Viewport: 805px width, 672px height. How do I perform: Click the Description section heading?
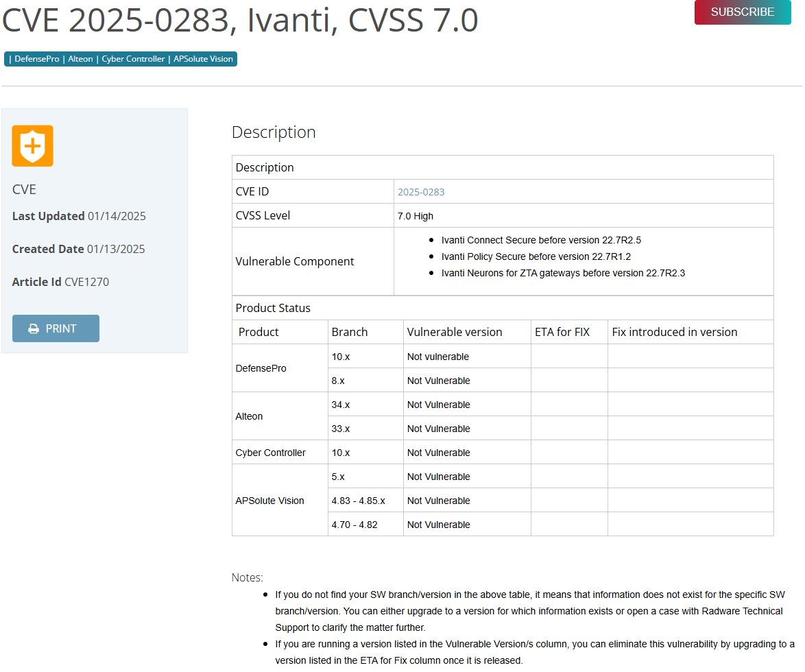point(274,132)
